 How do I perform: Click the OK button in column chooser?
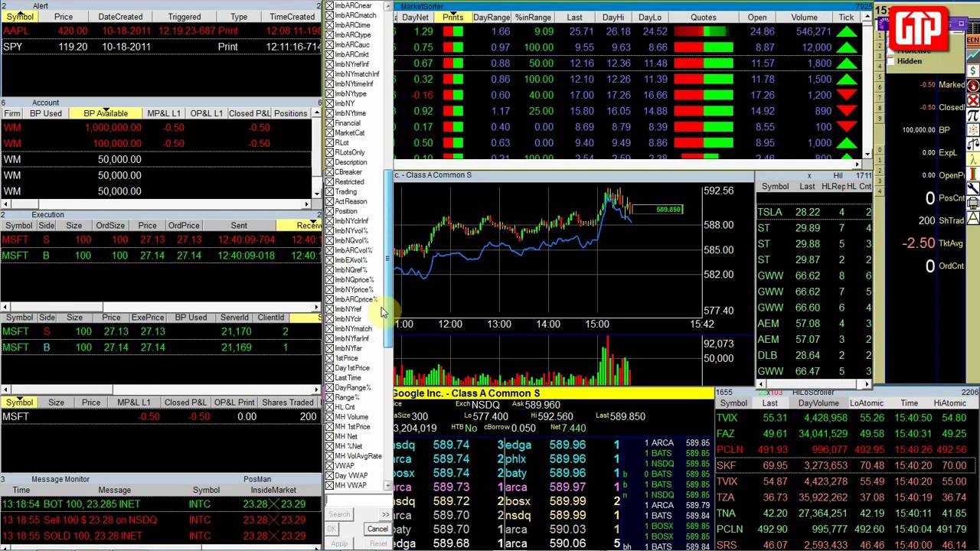coord(332,529)
